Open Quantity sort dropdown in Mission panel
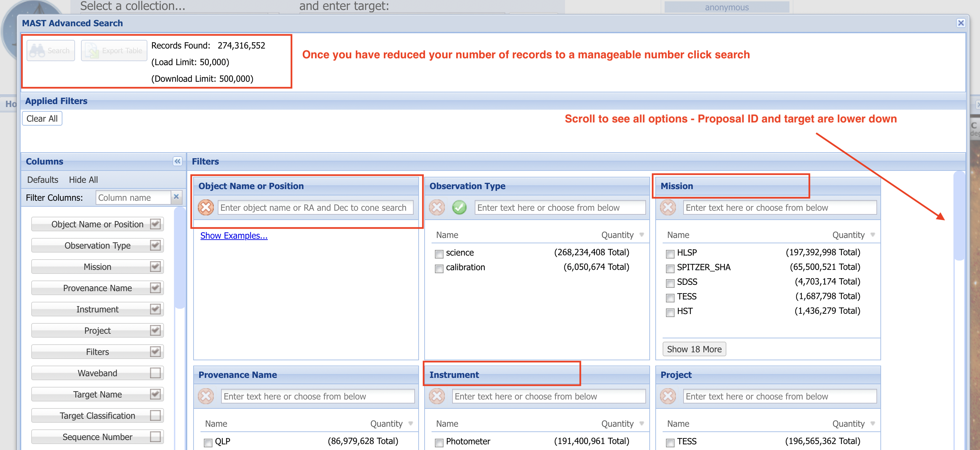The height and width of the screenshot is (450, 980). tap(872, 235)
